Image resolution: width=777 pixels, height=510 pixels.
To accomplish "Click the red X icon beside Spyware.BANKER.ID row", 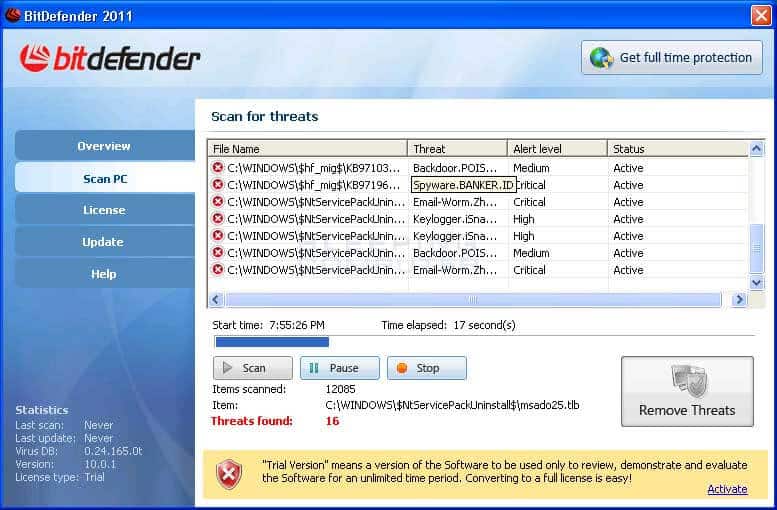I will (218, 185).
